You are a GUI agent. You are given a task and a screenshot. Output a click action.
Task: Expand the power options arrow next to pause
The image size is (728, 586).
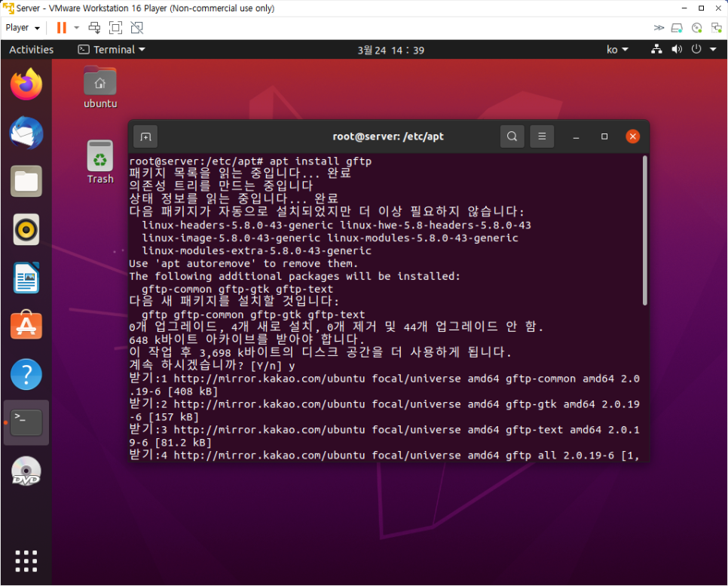tap(77, 28)
